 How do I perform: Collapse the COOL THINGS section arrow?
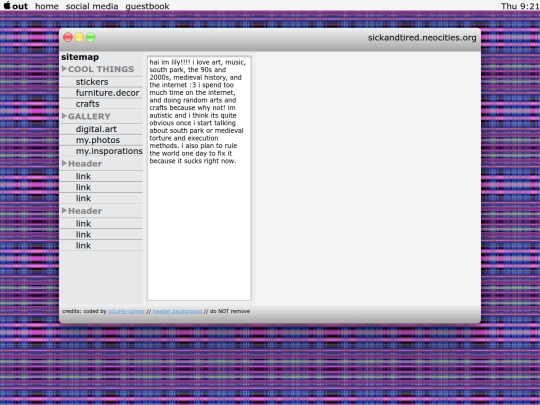[x=64, y=69]
